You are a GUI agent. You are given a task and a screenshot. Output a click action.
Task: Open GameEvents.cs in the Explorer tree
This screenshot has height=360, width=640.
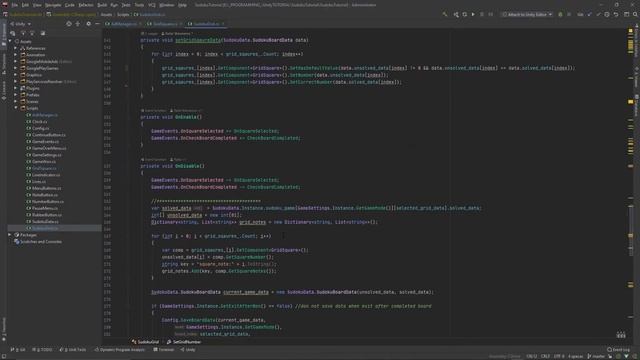(45, 142)
